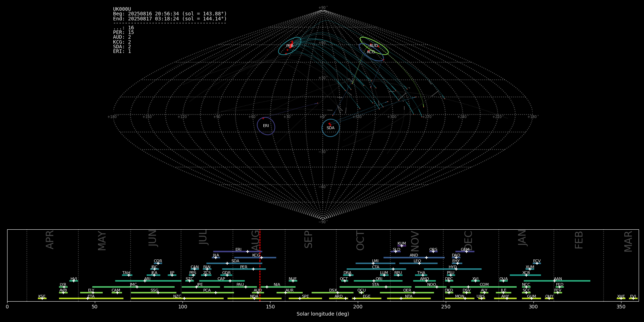Screen dimensions: 644x322
Task: Click the AND shower bar label in the timeline
Action: point(414,255)
